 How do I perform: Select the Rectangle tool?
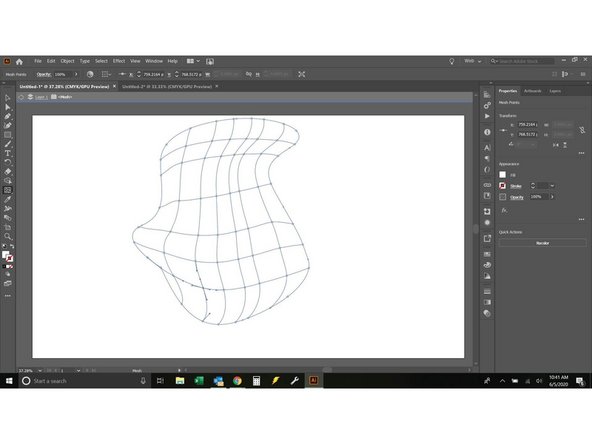(8, 135)
